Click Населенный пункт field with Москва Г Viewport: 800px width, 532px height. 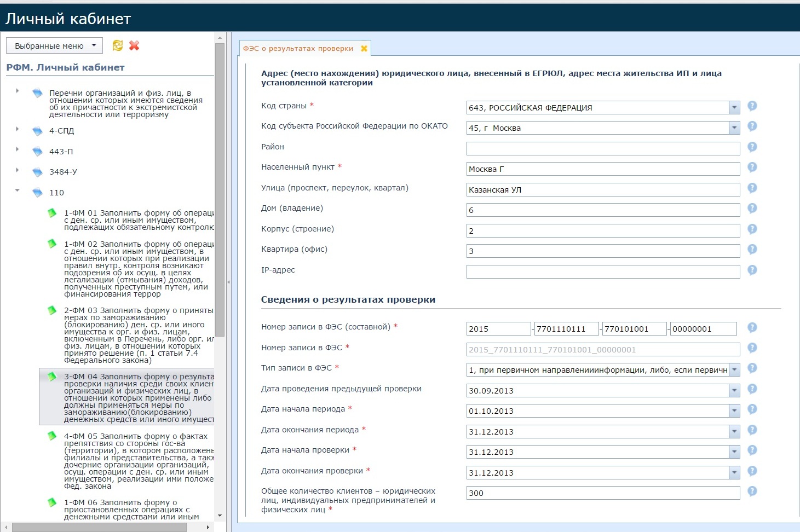603,169
